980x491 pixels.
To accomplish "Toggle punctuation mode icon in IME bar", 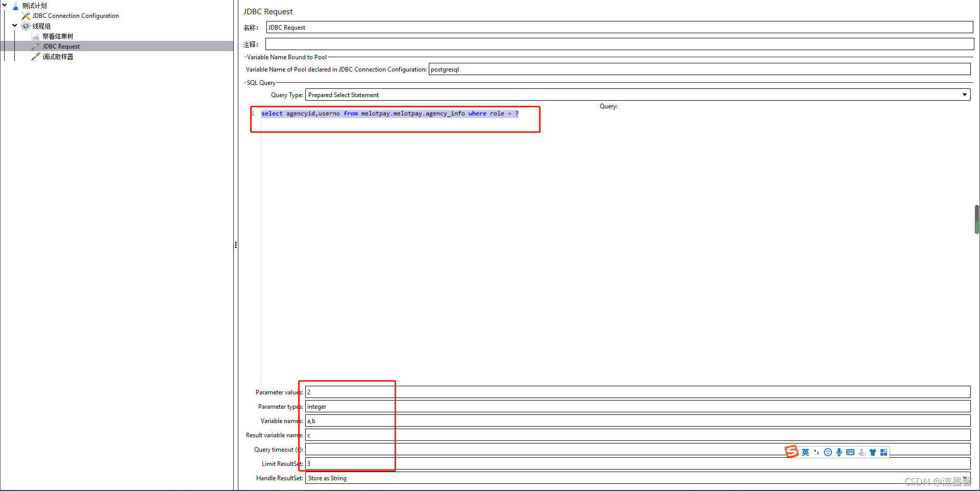I will (816, 452).
